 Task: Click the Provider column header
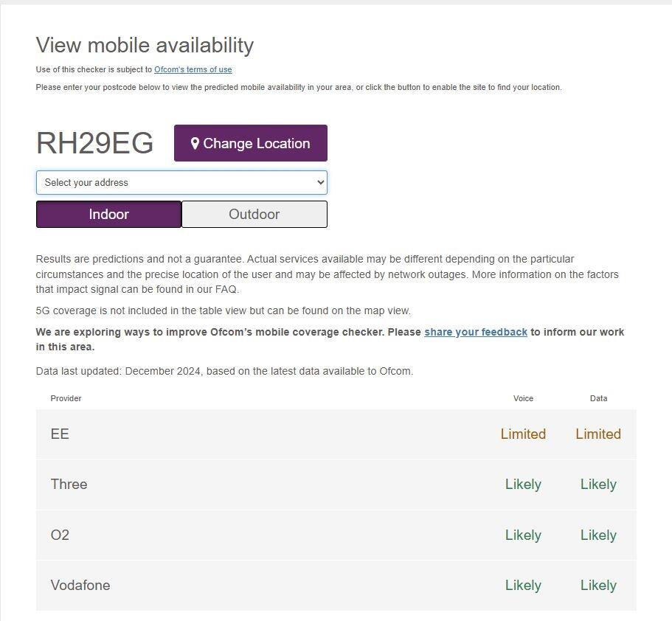point(66,398)
